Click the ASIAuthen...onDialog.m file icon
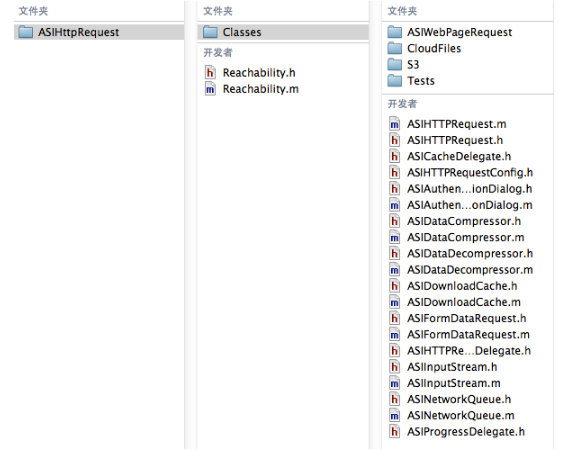This screenshot has height=451, width=577. point(394,205)
